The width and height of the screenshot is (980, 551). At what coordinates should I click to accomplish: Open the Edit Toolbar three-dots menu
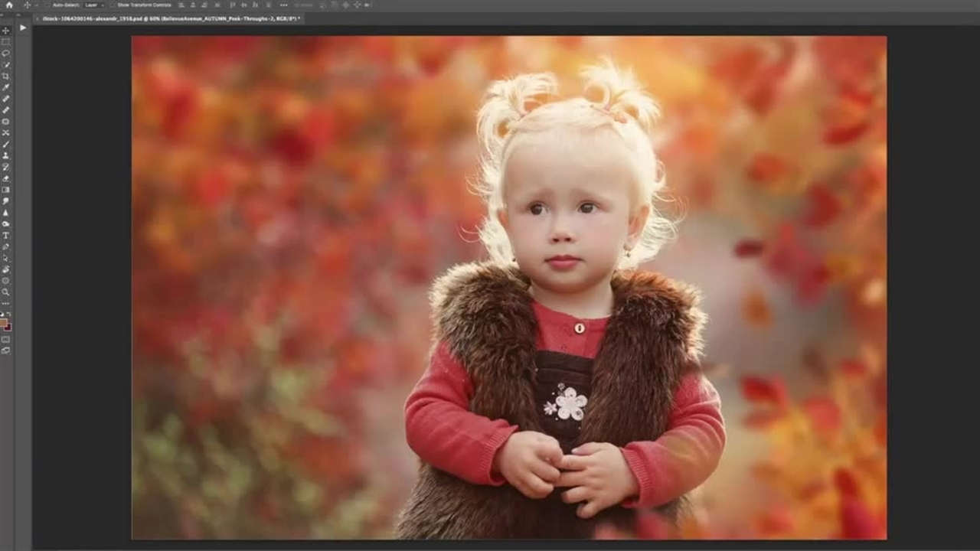click(x=5, y=303)
